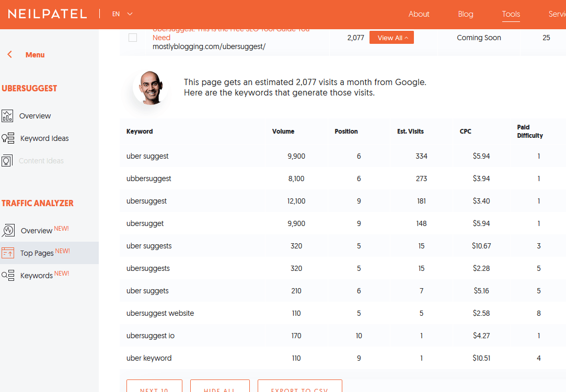Open Content Ideas
The image size is (566, 392).
41,161
